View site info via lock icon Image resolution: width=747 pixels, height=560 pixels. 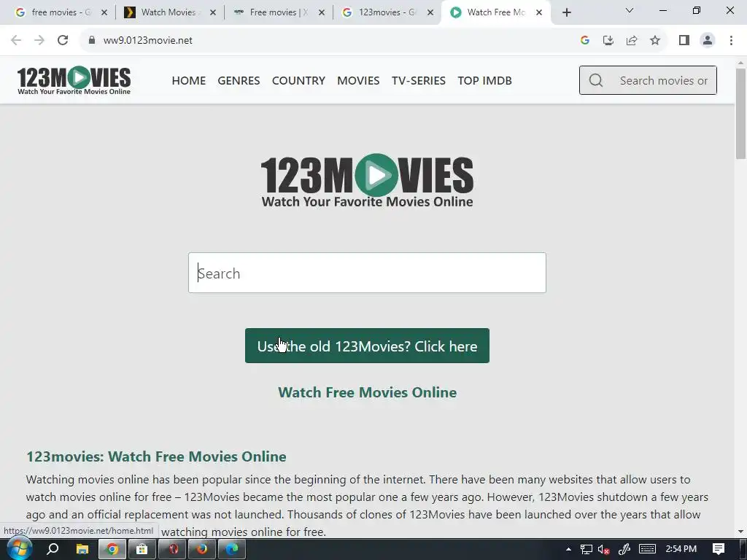pyautogui.click(x=92, y=40)
